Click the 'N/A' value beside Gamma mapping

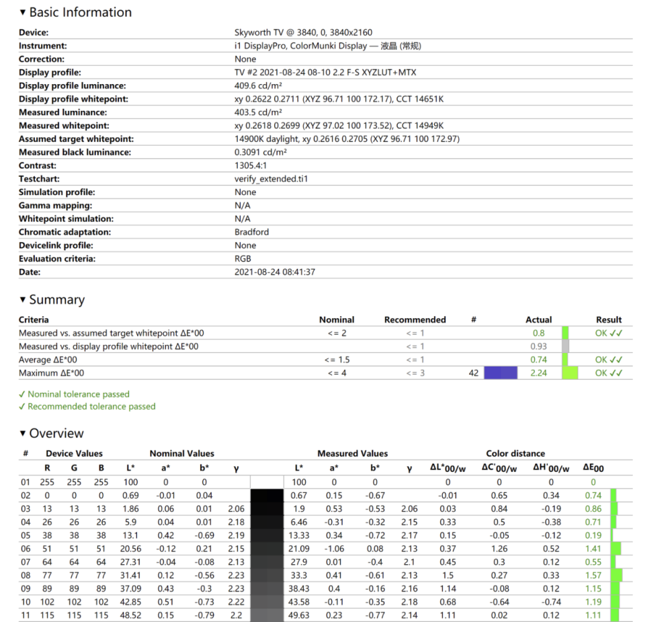pyautogui.click(x=242, y=206)
